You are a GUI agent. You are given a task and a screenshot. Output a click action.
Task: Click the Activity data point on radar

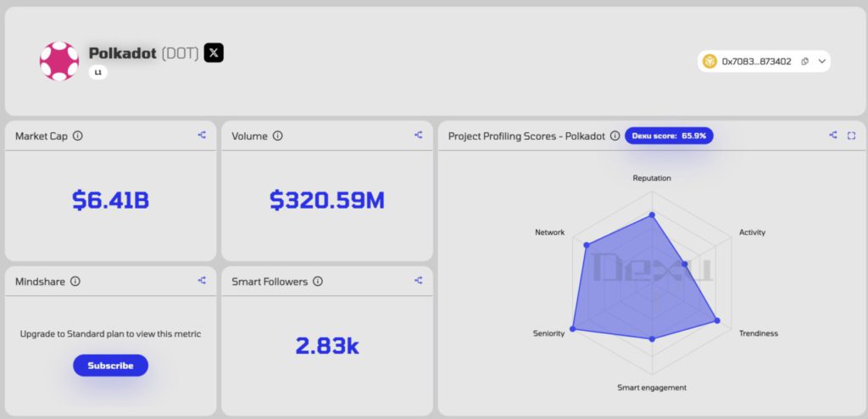coord(685,265)
